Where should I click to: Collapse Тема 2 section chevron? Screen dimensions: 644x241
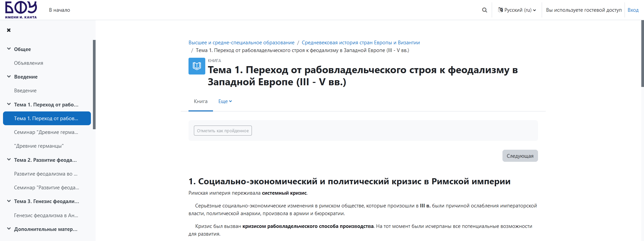tap(9, 160)
